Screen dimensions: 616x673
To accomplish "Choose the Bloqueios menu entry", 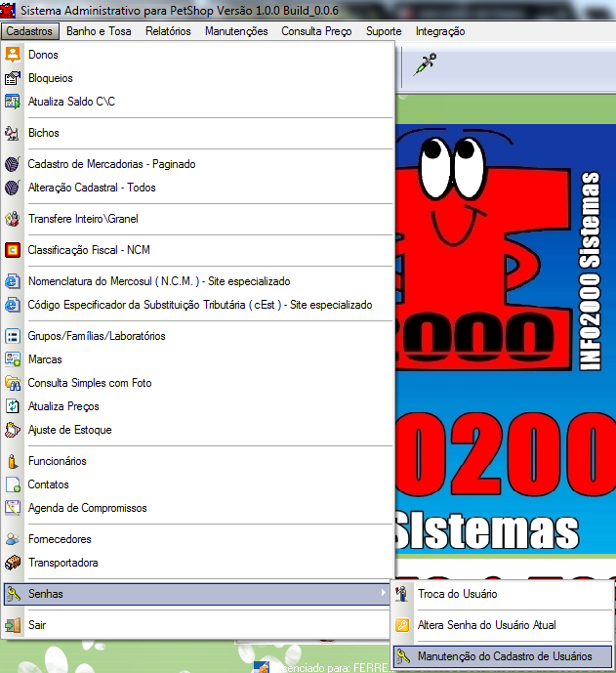I will [198, 78].
